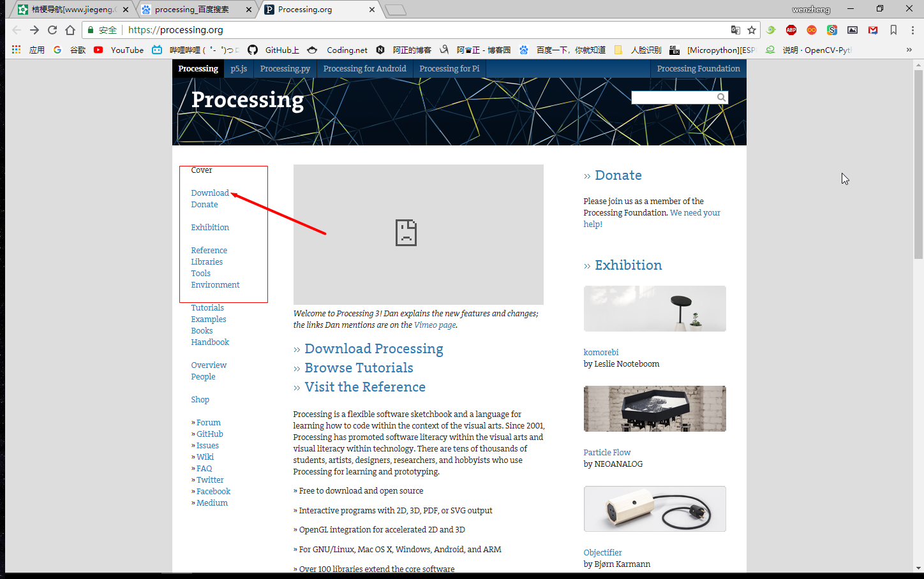Open the 人脸识别 bookmark folder

(637, 50)
